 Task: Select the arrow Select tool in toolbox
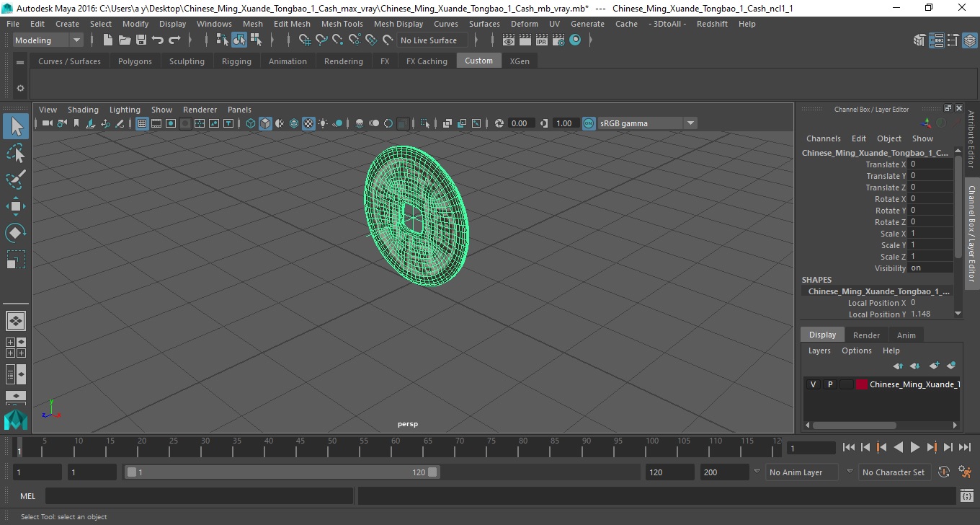click(x=16, y=127)
